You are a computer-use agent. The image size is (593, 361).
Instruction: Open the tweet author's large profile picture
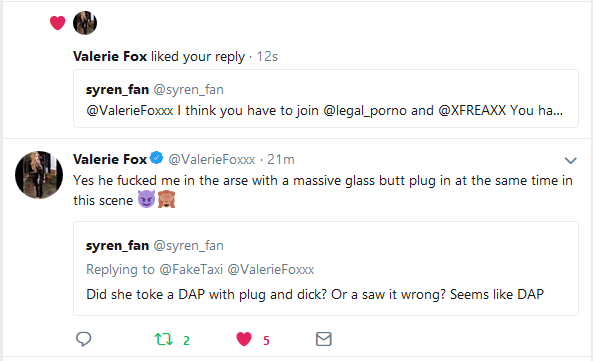point(39,175)
